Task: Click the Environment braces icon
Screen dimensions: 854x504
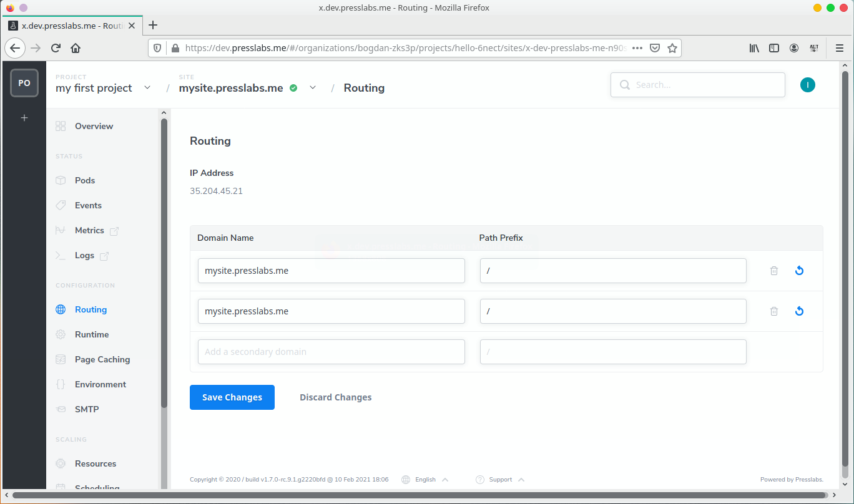Action: 61,384
